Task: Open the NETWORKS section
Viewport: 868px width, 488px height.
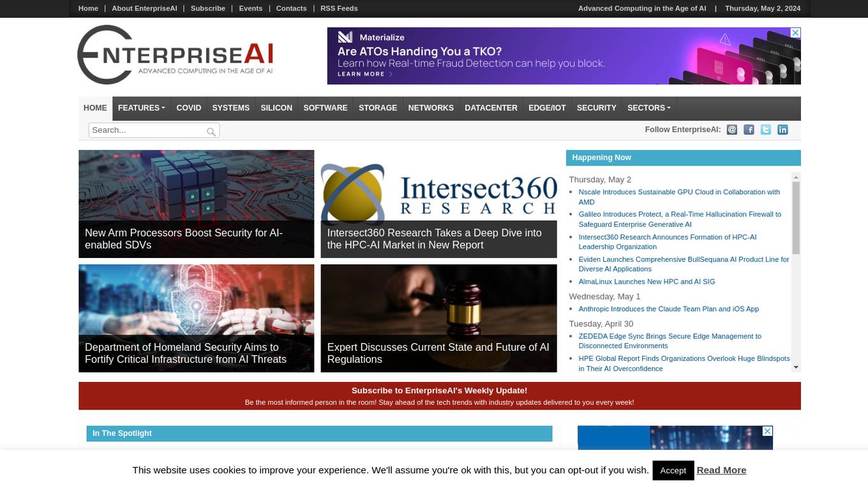Action: pyautogui.click(x=431, y=108)
